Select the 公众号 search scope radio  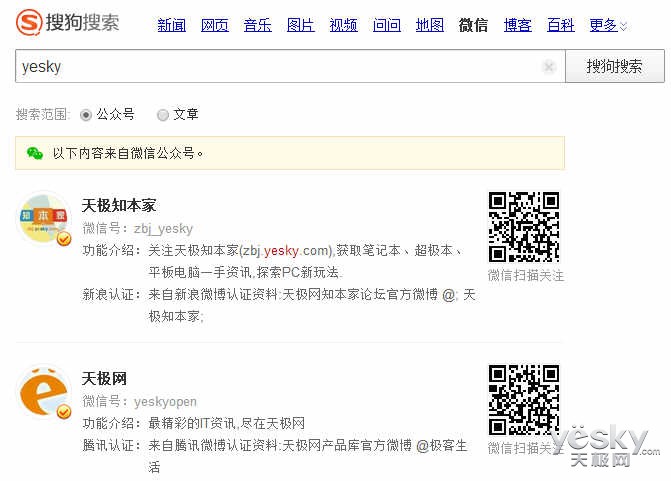click(x=85, y=115)
